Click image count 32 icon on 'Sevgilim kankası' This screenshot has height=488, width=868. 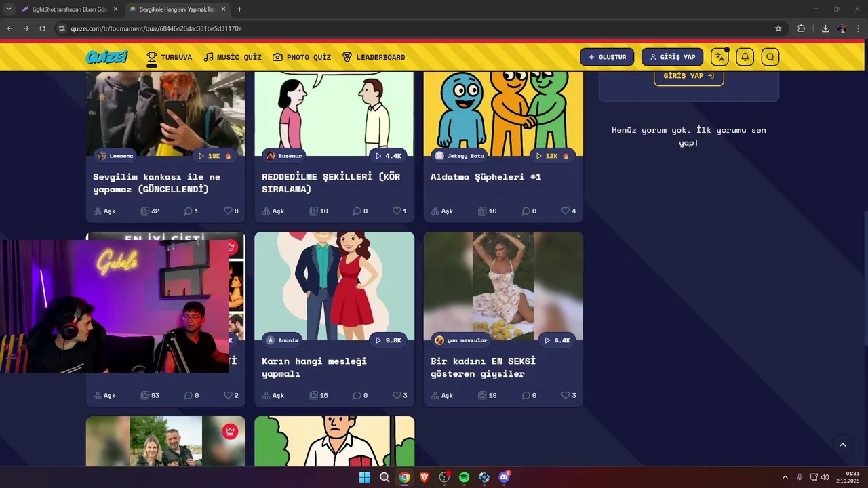pos(145,211)
